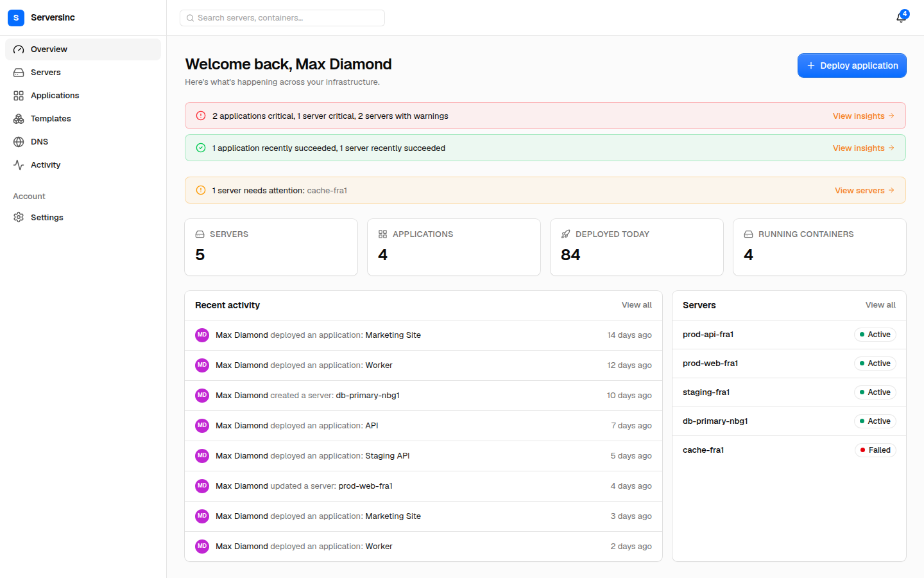Screen dimensions: 924x578
Task: Click MD avatar beside db-primary-nbg1 activity
Action: click(202, 396)
